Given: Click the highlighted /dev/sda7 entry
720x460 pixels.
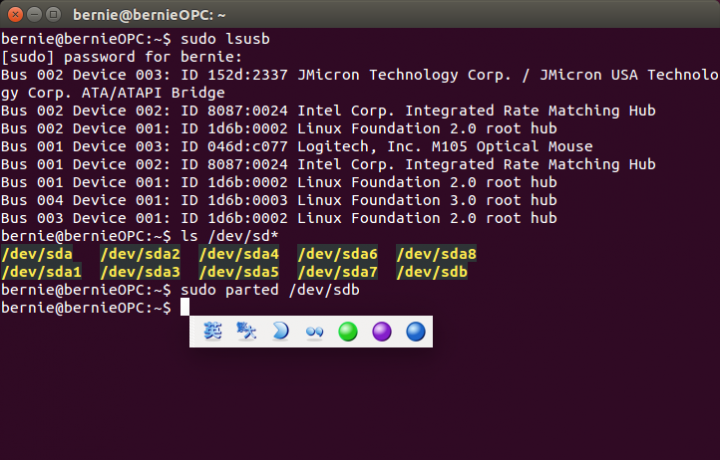Looking at the screenshot, I should [338, 272].
